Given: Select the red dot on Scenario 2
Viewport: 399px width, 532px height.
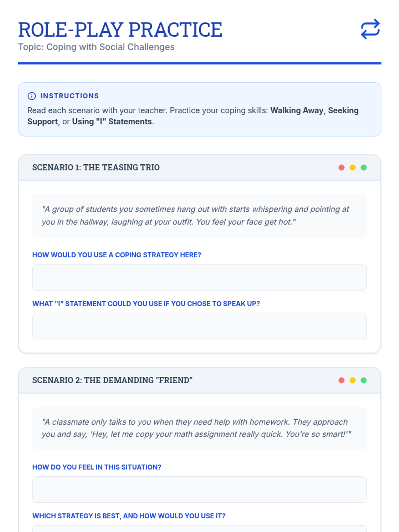Looking at the screenshot, I should [341, 380].
